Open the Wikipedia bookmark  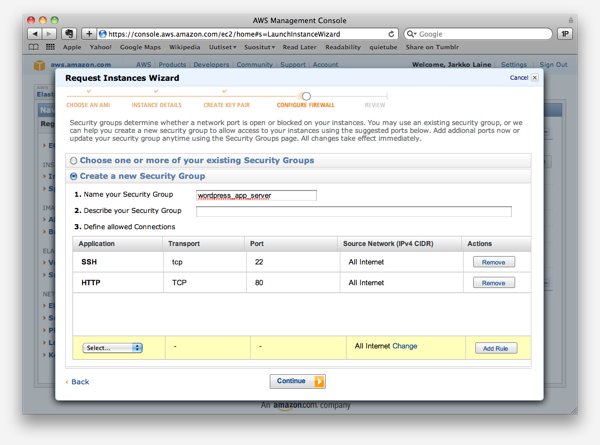coord(181,47)
